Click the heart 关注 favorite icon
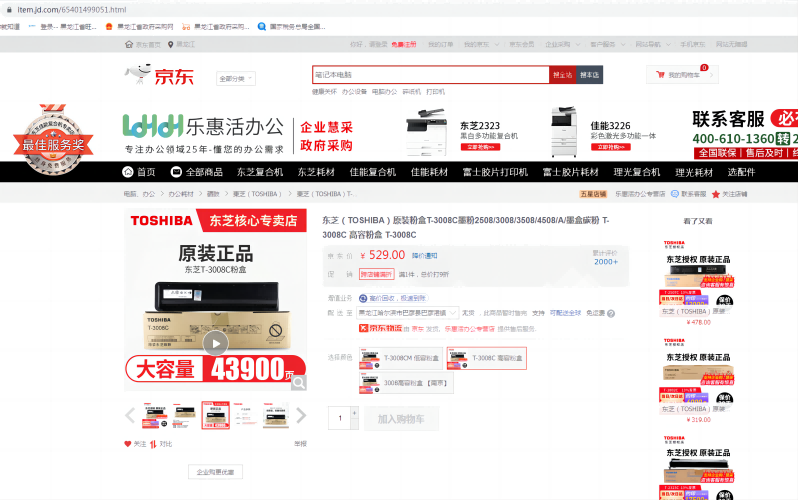This screenshot has width=798, height=500. (128, 443)
